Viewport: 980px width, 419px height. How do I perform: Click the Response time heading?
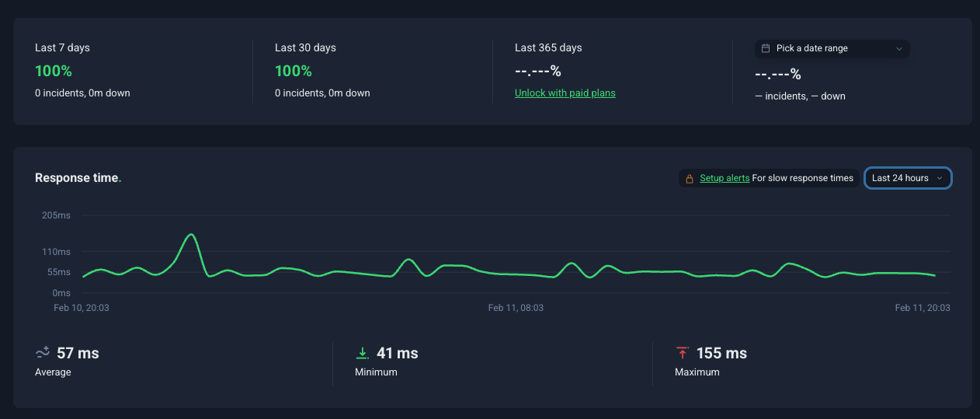pyautogui.click(x=77, y=178)
